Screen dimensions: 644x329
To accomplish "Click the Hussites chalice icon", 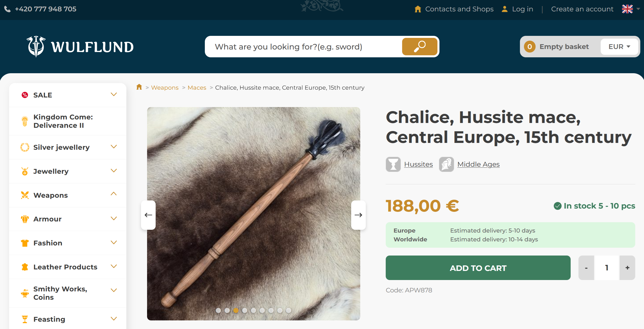I will (393, 164).
